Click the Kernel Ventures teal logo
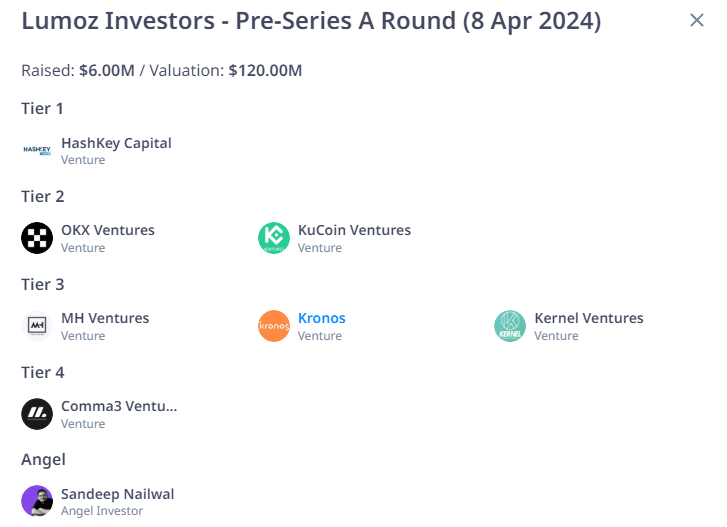The width and height of the screenshot is (727, 527). [510, 326]
